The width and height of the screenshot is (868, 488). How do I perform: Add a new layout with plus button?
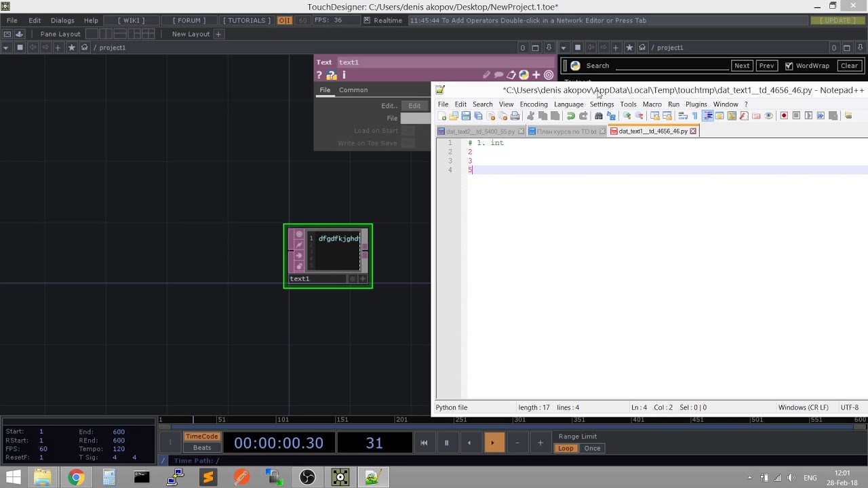[218, 34]
